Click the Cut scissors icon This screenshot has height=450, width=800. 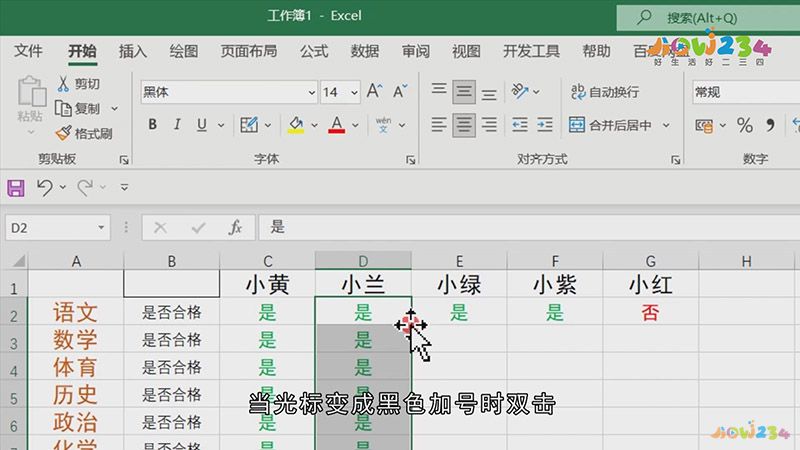coord(63,84)
